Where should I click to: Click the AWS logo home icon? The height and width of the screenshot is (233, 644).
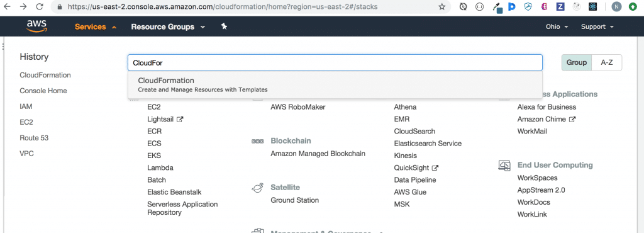[36, 26]
